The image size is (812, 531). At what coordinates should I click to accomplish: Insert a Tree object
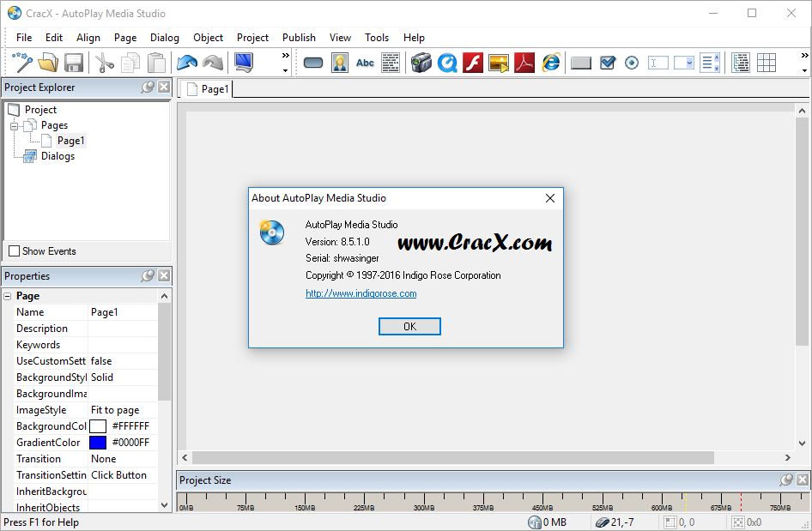click(741, 63)
